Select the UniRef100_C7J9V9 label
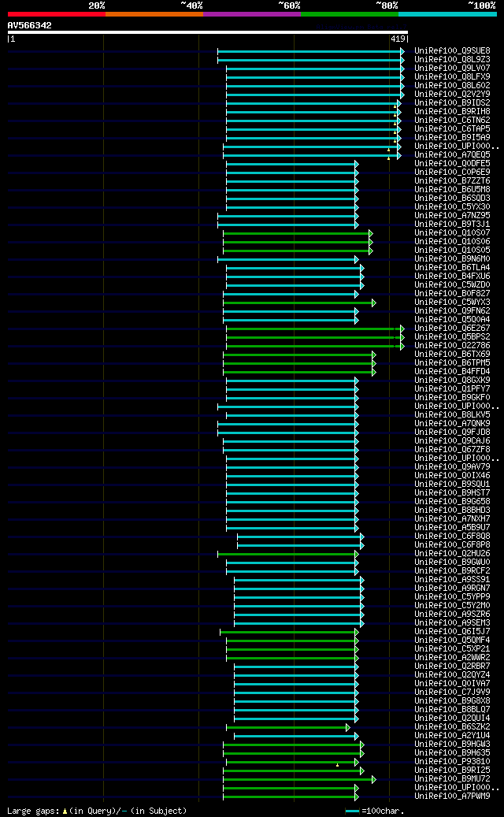This screenshot has width=504, height=817. pos(452,692)
